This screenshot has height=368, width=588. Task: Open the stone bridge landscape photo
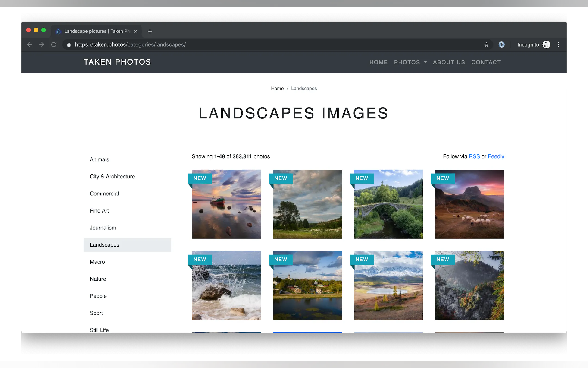pyautogui.click(x=388, y=204)
